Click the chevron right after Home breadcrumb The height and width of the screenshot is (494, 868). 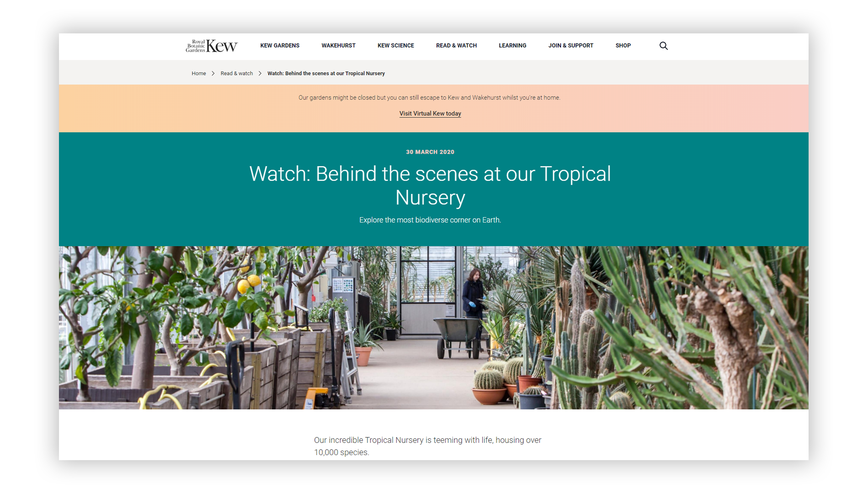213,74
